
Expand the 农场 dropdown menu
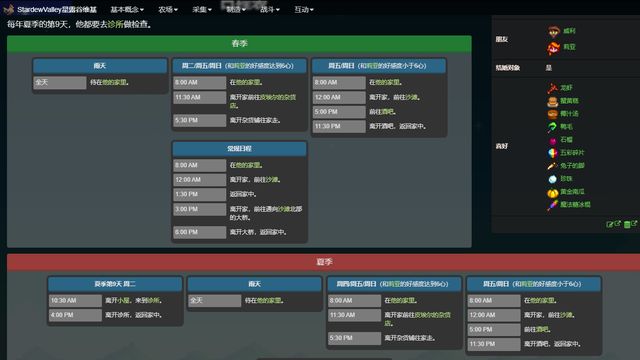click(x=168, y=9)
